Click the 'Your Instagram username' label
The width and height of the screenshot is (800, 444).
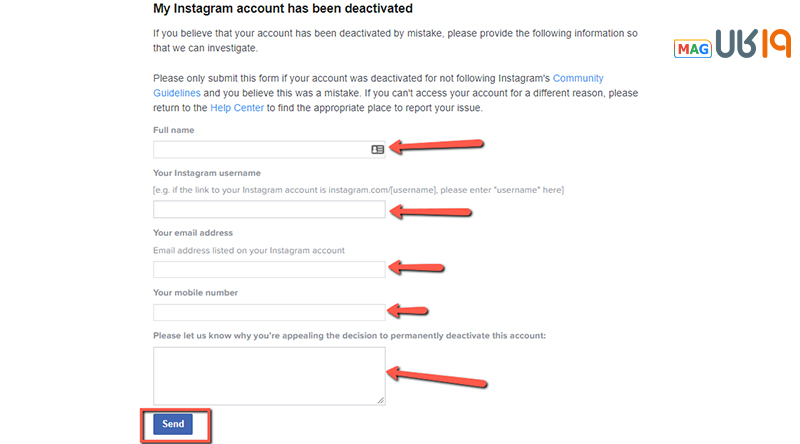coord(207,173)
